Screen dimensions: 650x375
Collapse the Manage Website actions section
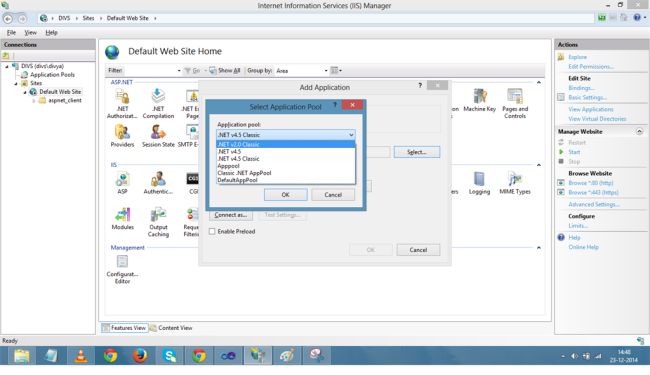point(640,131)
